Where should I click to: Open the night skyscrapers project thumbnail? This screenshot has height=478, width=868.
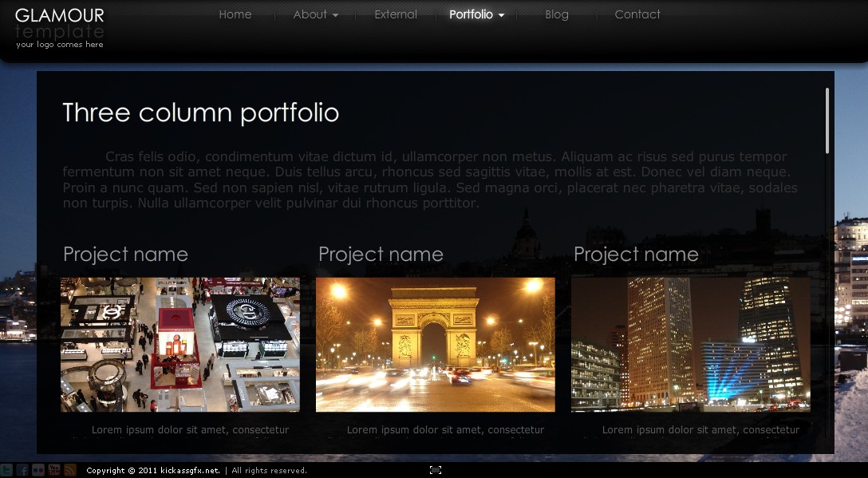coord(691,345)
